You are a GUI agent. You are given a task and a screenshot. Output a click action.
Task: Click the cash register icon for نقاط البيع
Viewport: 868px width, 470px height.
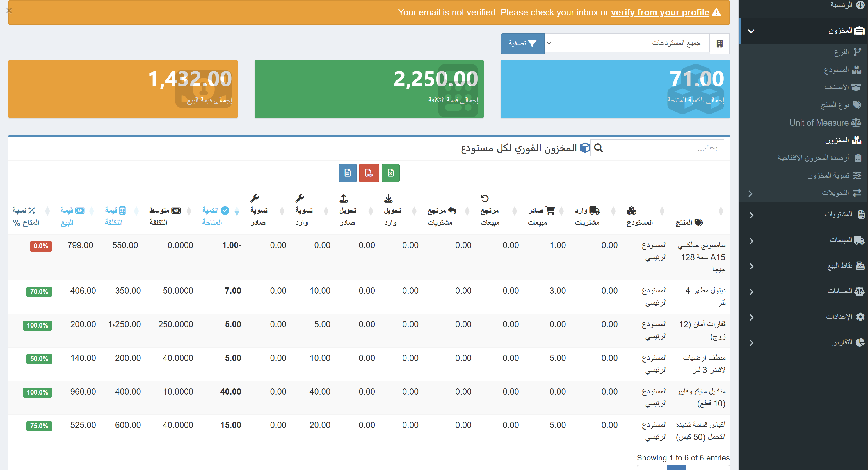point(860,266)
